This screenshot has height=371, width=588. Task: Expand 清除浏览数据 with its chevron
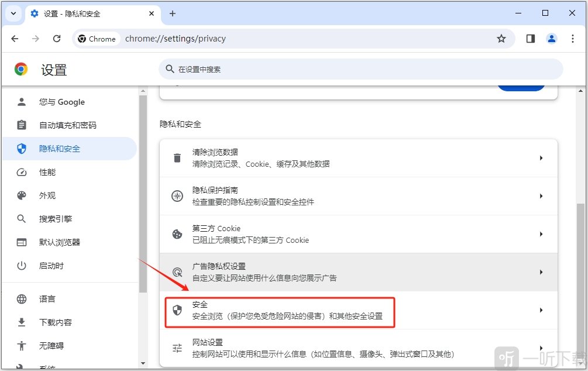(x=542, y=156)
